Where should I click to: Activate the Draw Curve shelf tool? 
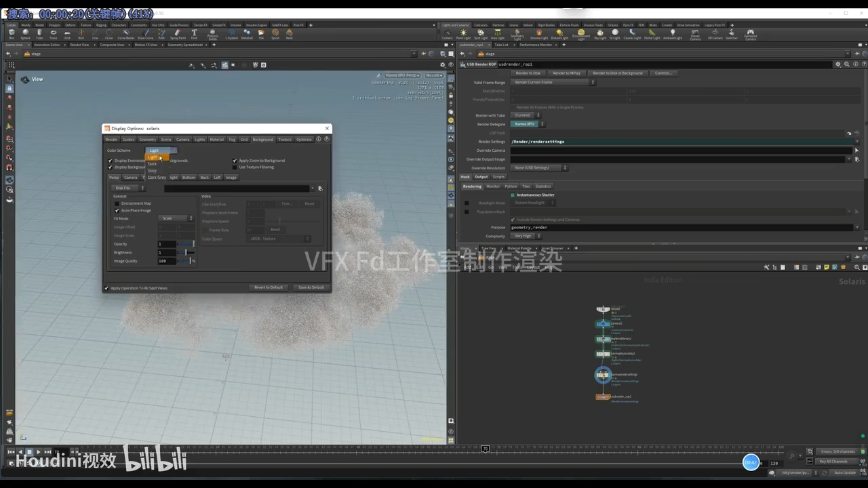pyautogui.click(x=145, y=33)
